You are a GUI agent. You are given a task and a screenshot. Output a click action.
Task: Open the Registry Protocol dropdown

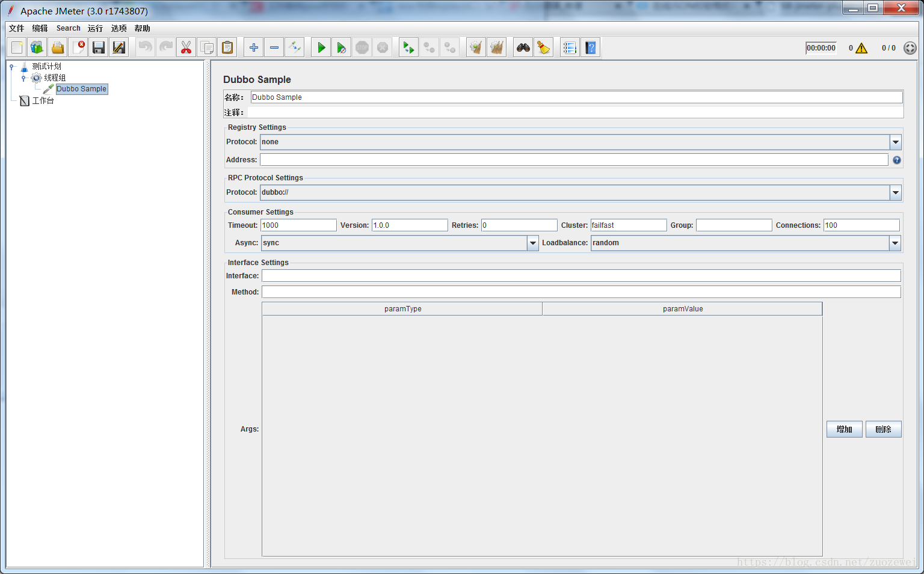tap(896, 142)
